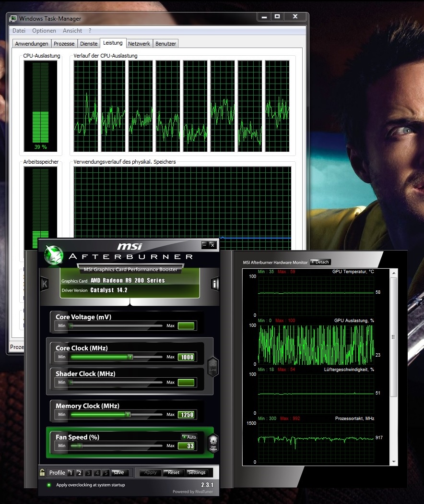Select profile slot 5
The width and height of the screenshot is (424, 504).
(x=106, y=473)
